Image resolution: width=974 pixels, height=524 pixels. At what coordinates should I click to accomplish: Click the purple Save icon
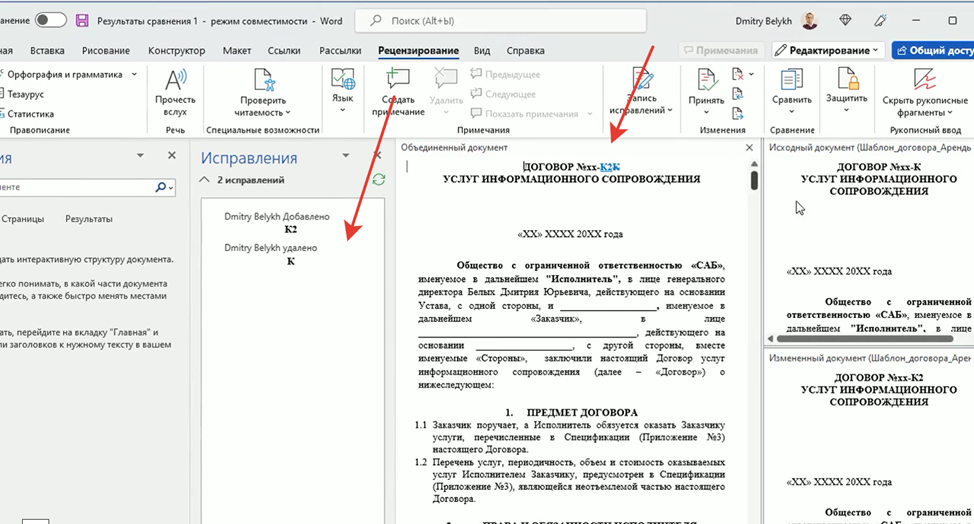pos(82,20)
